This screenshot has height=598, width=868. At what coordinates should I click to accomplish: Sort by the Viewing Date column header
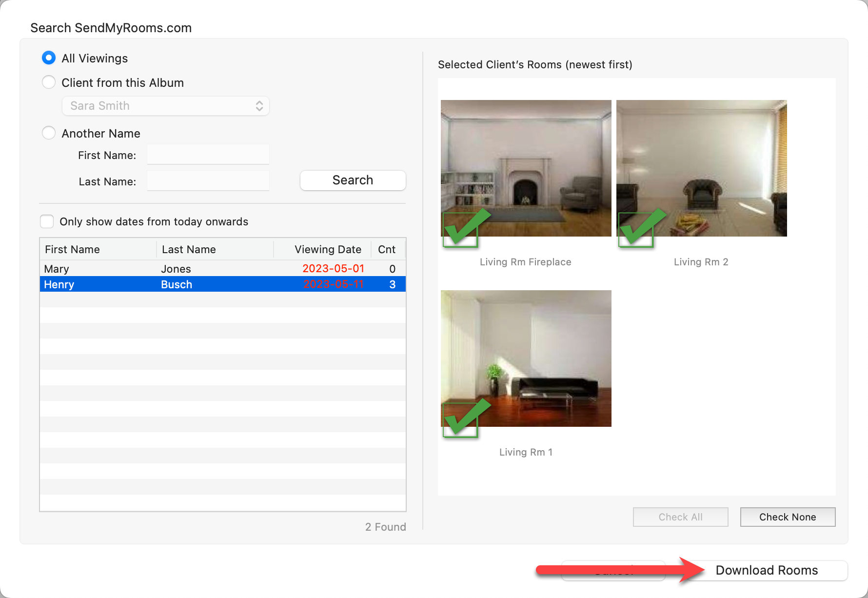click(327, 249)
